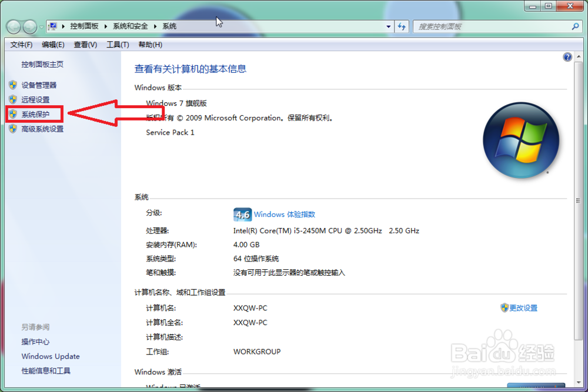Click the Back navigation arrow button
The width and height of the screenshot is (588, 392).
[14, 26]
